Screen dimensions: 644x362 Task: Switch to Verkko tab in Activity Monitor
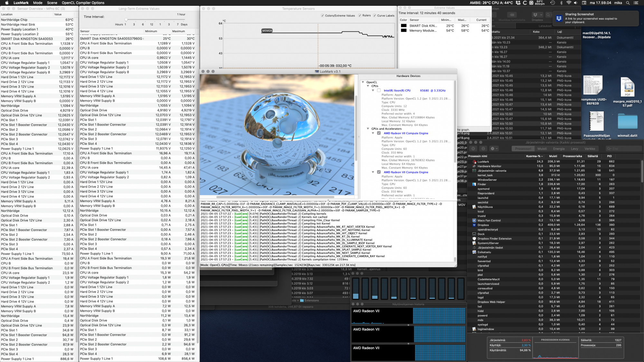tap(590, 149)
